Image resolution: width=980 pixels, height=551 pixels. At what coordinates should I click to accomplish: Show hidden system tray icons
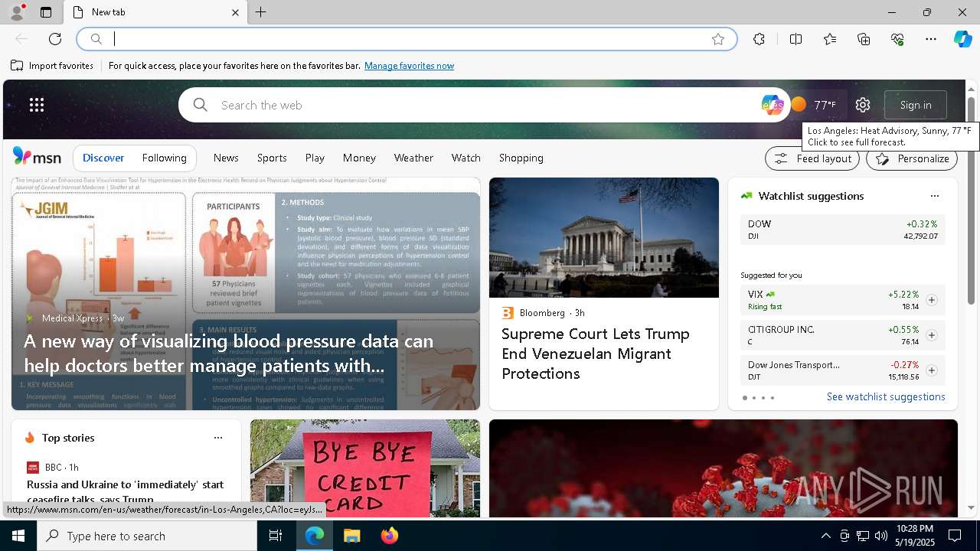[x=825, y=536]
